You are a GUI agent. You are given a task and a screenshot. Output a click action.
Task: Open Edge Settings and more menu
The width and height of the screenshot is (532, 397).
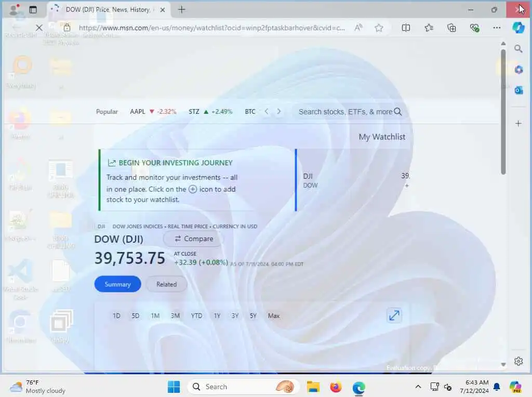[x=497, y=28]
